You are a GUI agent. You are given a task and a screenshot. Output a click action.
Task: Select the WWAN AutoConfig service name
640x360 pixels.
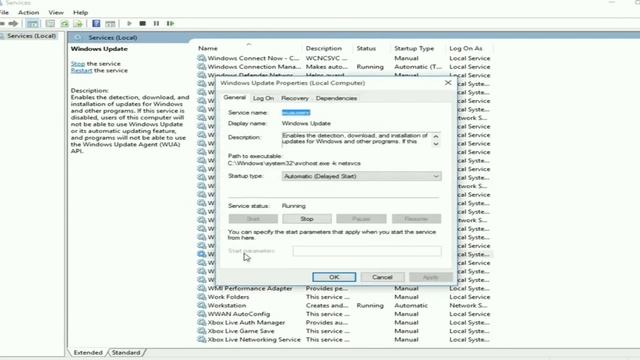click(239, 314)
